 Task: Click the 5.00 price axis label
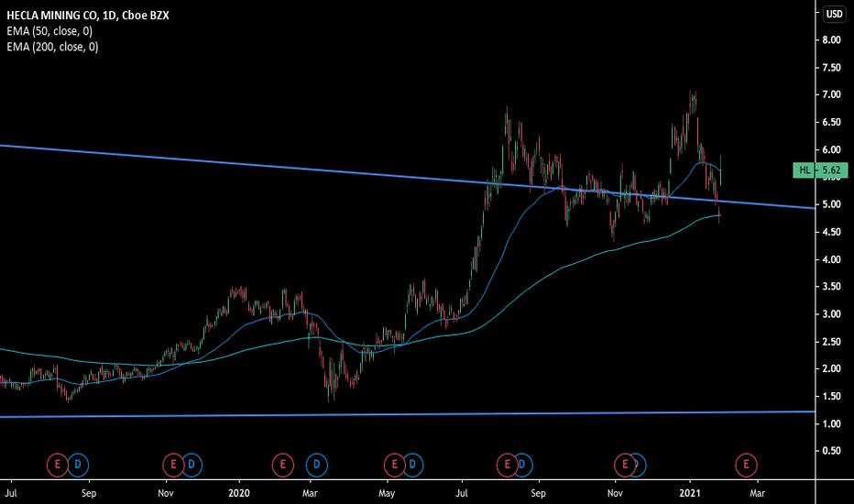(x=832, y=204)
